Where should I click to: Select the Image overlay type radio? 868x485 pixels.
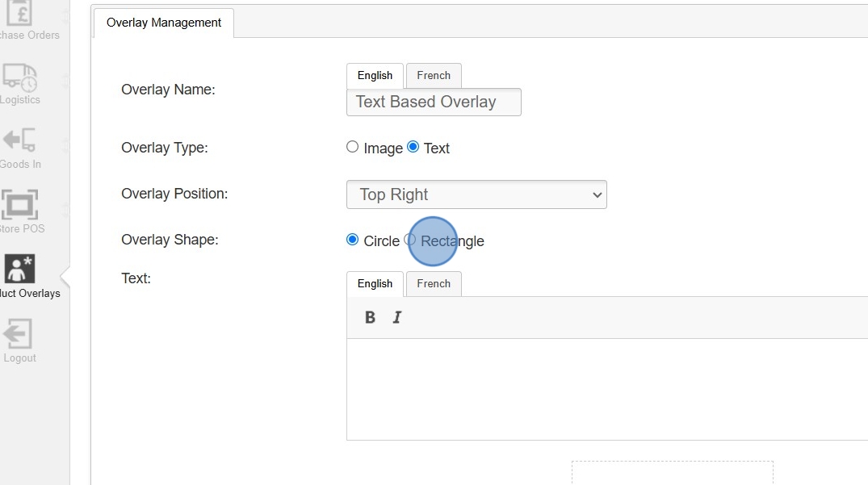(353, 147)
